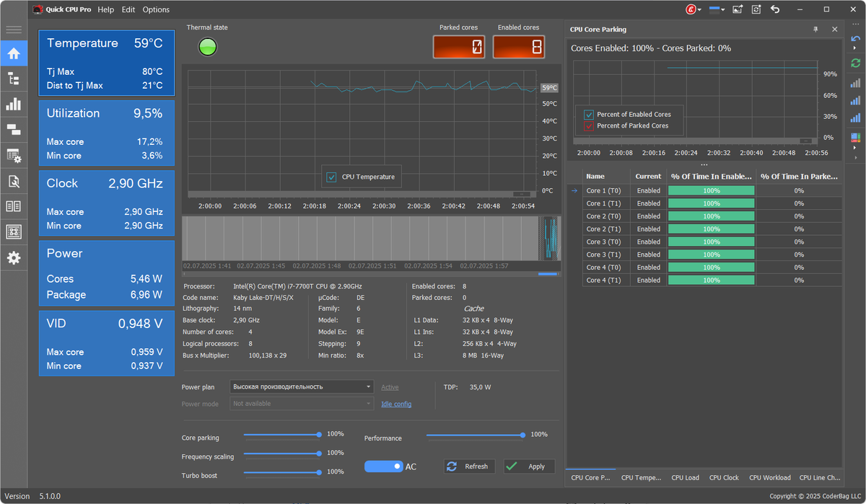This screenshot has height=504, width=866.
Task: Pin the CPU Core Parking panel
Action: click(x=815, y=30)
